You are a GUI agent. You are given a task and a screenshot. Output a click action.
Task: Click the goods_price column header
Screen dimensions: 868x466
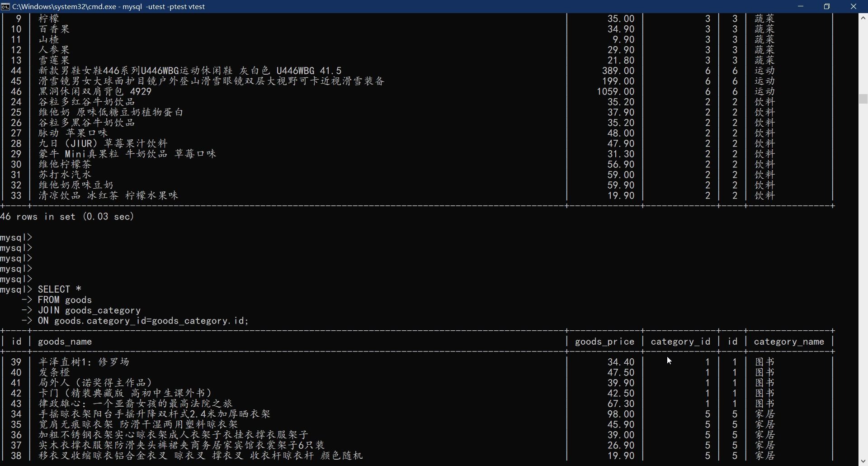(x=605, y=342)
